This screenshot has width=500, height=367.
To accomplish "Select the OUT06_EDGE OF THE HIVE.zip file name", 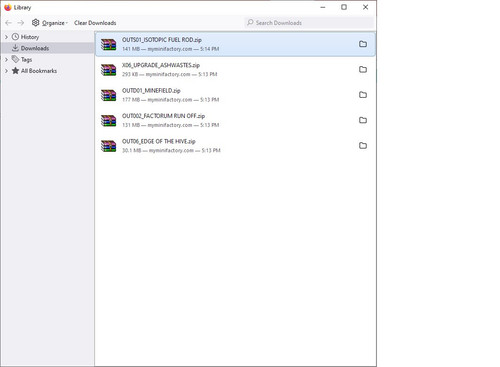I will pos(159,141).
